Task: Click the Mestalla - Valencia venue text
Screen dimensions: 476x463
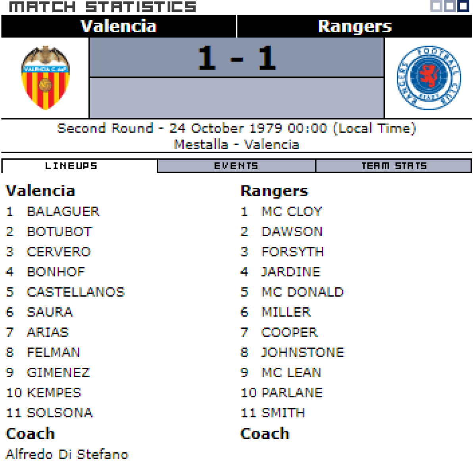Action: [236, 145]
